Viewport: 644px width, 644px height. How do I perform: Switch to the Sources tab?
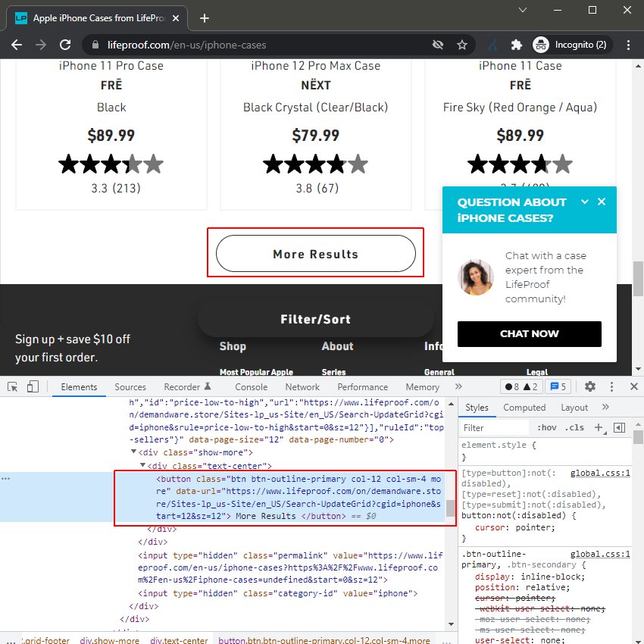click(x=130, y=387)
